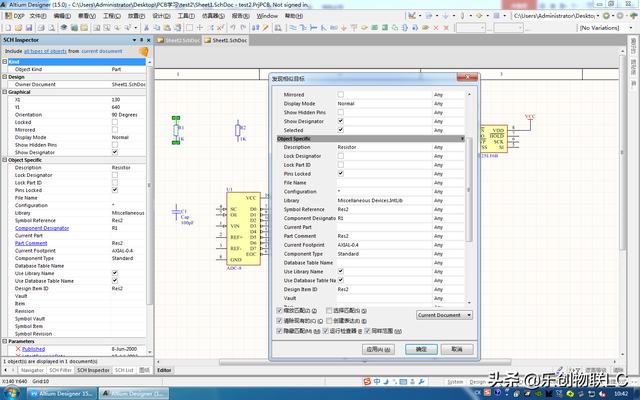The height and width of the screenshot is (400, 640).
Task: Click the find similar dialog vertical scrollbar
Action: point(469,190)
